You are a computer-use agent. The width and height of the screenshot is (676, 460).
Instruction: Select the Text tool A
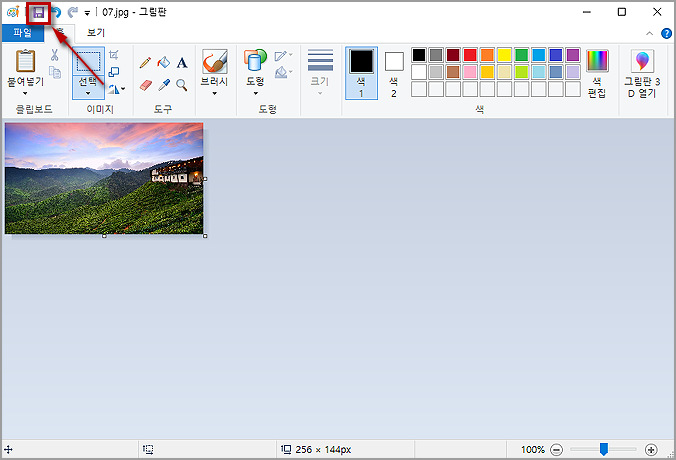tap(182, 63)
